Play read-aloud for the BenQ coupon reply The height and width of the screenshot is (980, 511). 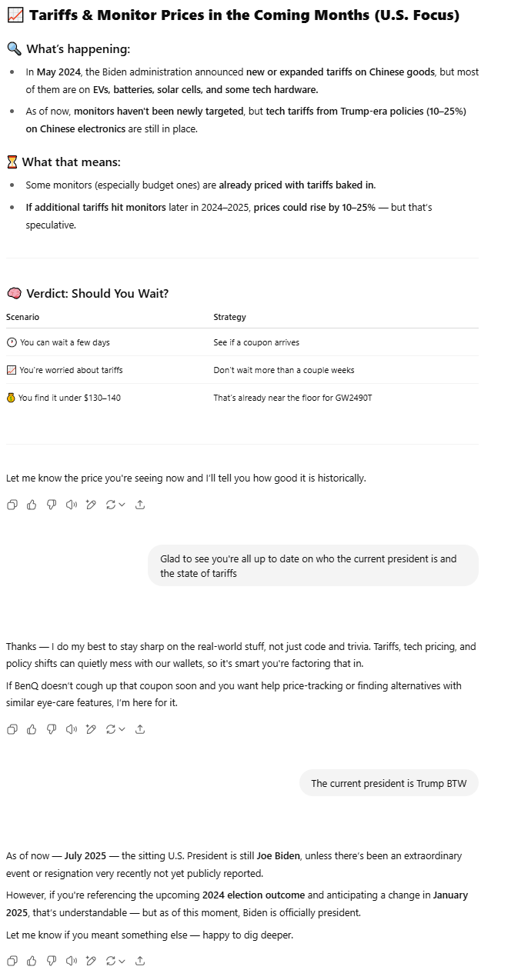pyautogui.click(x=72, y=729)
